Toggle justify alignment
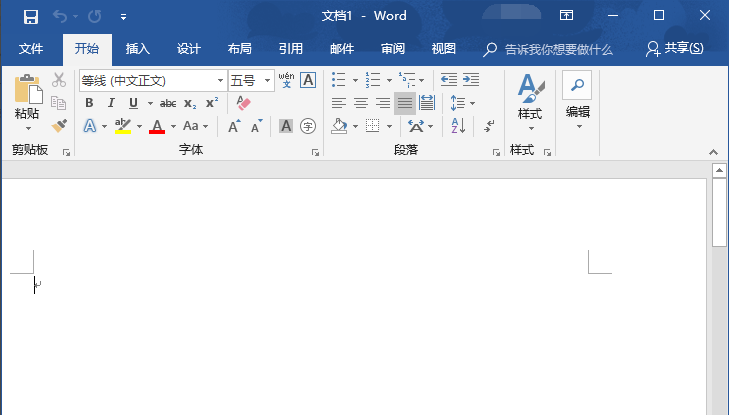The image size is (729, 415). [x=404, y=103]
